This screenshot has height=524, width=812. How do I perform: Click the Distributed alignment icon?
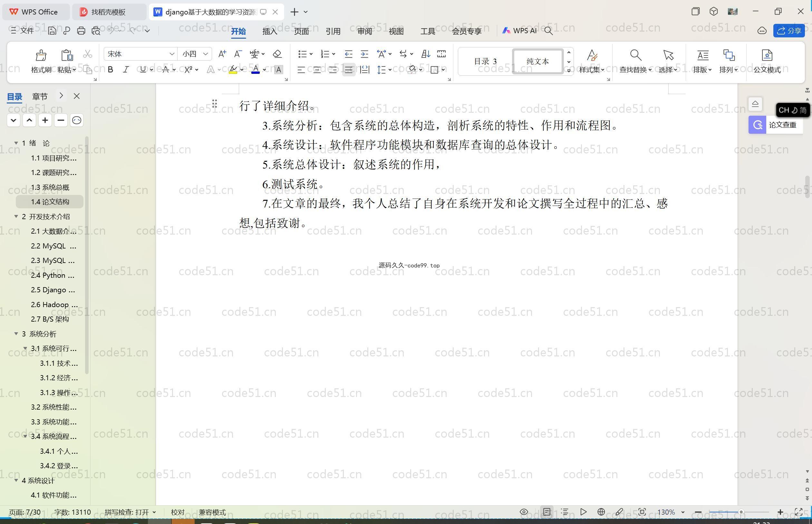pos(365,70)
